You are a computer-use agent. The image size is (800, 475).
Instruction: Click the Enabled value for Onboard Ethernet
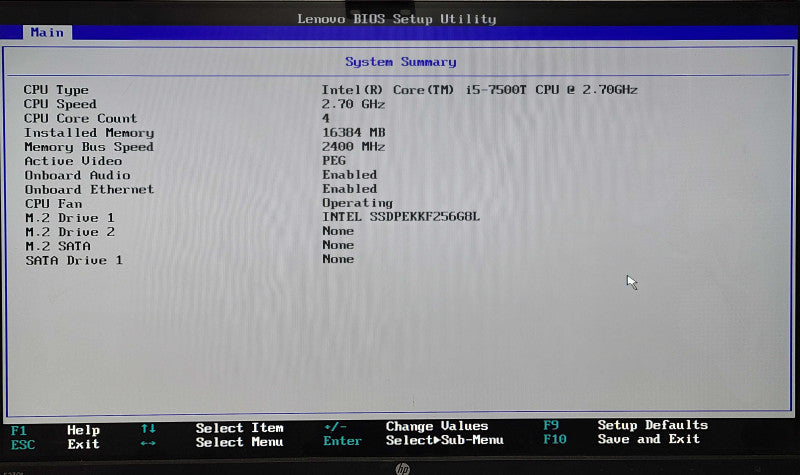[x=349, y=189]
